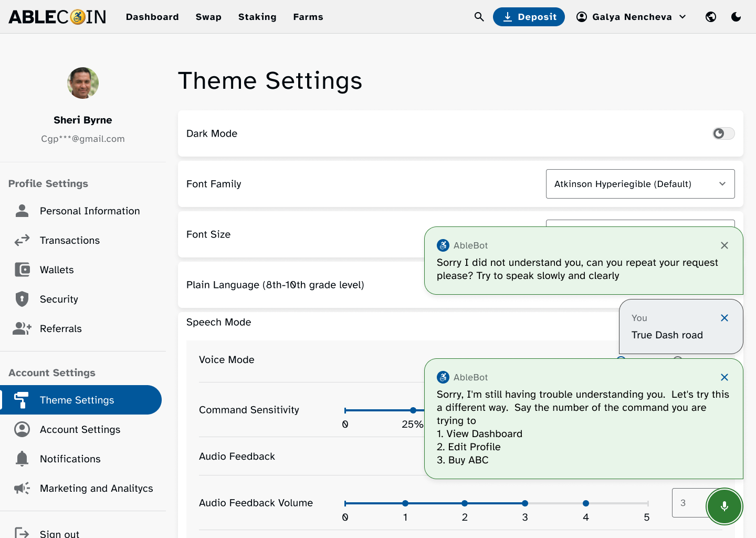This screenshot has width=756, height=538.
Task: Go to Notifications in the sidebar
Action: 70,459
